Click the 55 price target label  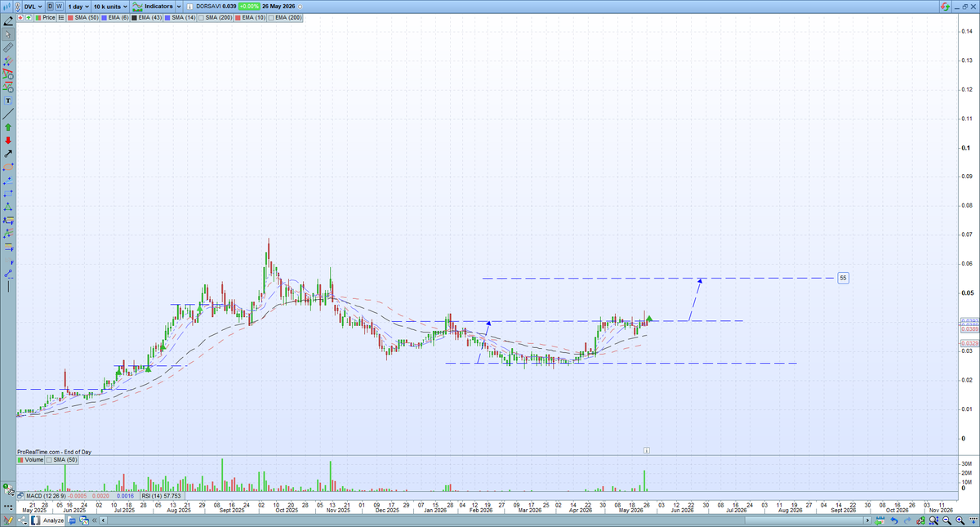(844, 278)
